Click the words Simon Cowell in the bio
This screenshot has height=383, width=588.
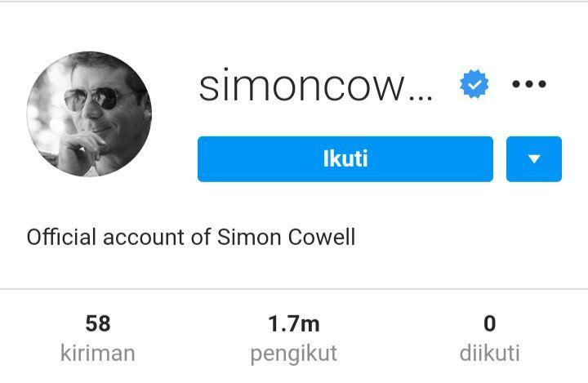(x=286, y=237)
